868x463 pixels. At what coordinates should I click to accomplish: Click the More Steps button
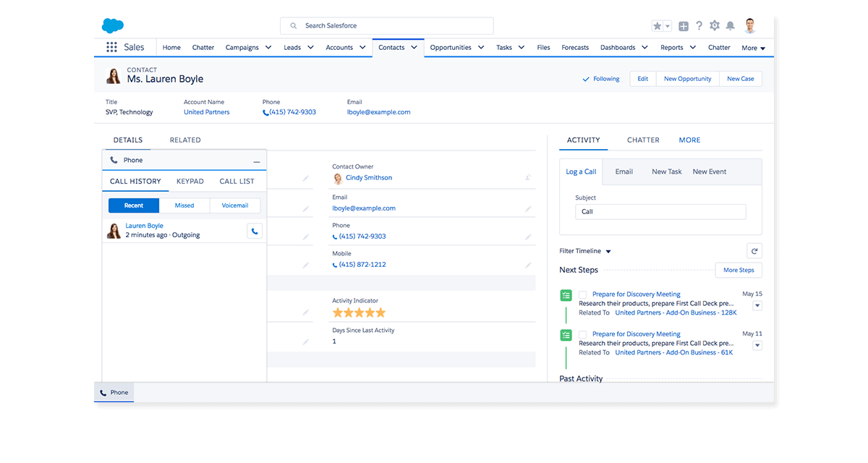click(x=739, y=270)
